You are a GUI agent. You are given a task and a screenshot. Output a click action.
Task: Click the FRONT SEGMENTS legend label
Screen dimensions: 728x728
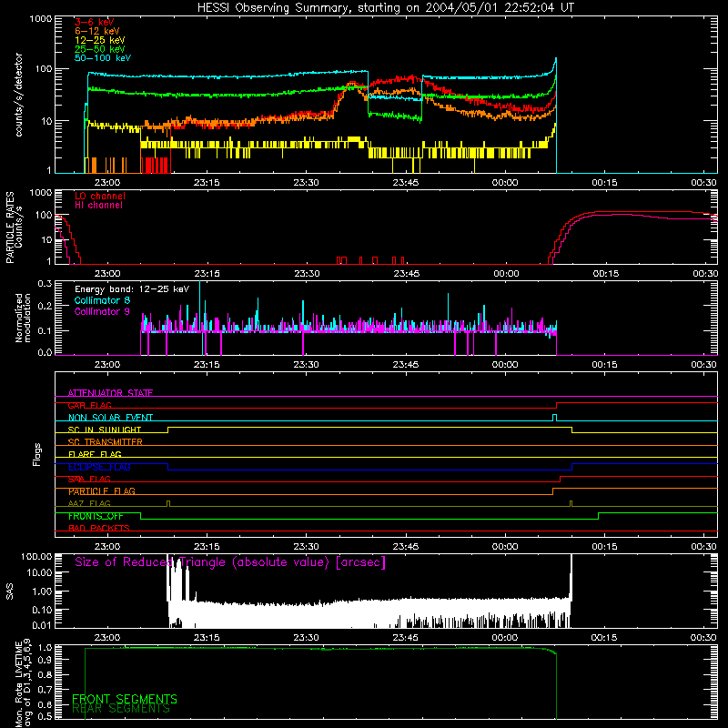(125, 699)
